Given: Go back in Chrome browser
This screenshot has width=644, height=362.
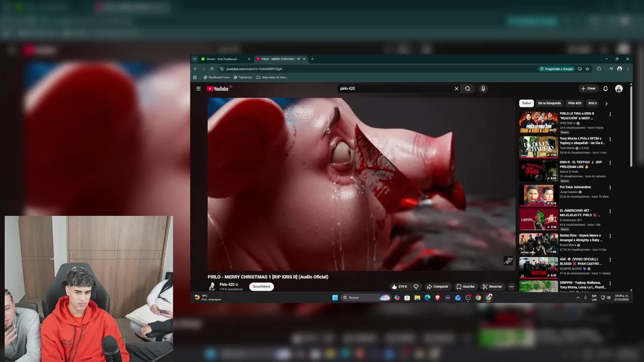Looking at the screenshot, I should [x=195, y=69].
